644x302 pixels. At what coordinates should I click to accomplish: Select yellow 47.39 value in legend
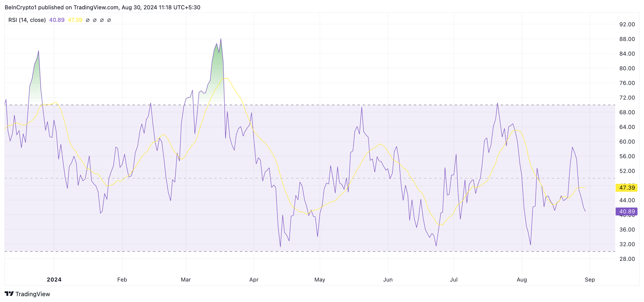point(75,20)
